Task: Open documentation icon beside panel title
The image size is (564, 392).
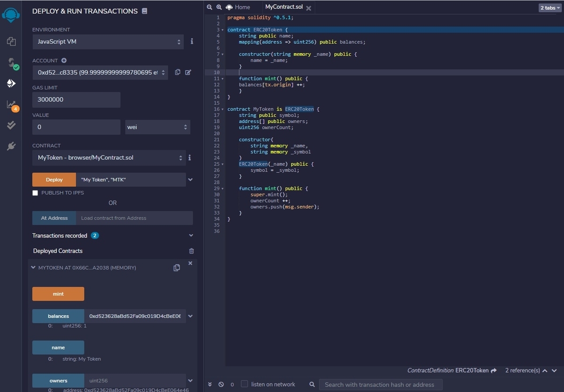Action: click(x=144, y=11)
